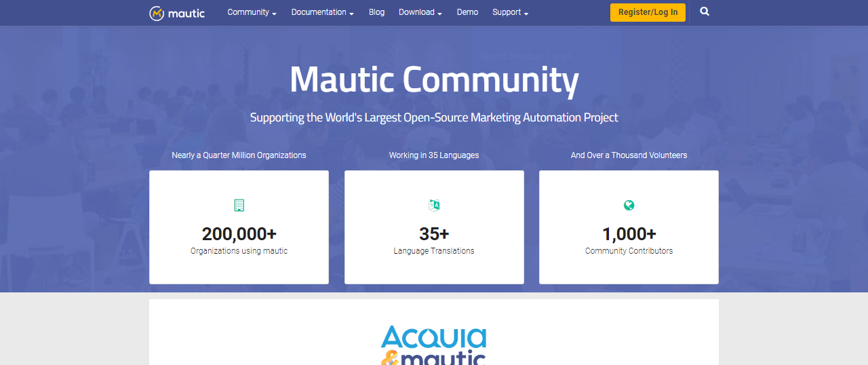The height and width of the screenshot is (365, 868).
Task: Click "Language Translations" caption
Action: tap(434, 251)
